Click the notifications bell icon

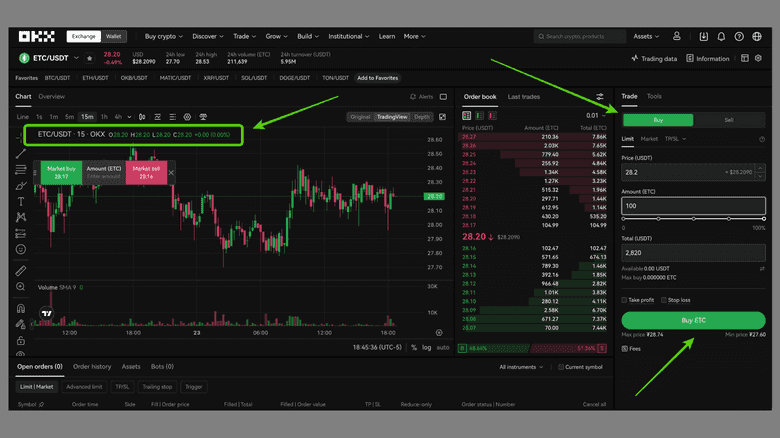pyautogui.click(x=723, y=37)
